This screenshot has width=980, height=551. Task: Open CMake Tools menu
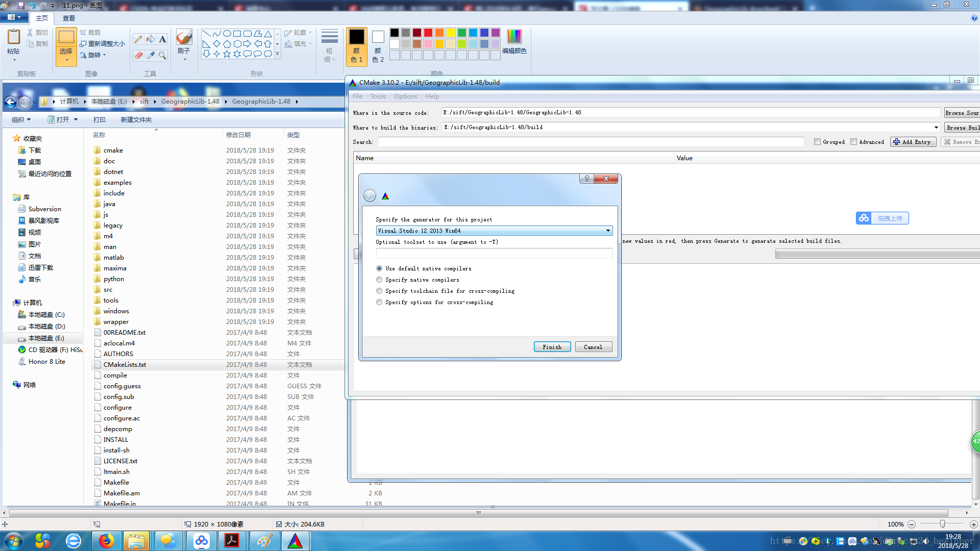378,96
